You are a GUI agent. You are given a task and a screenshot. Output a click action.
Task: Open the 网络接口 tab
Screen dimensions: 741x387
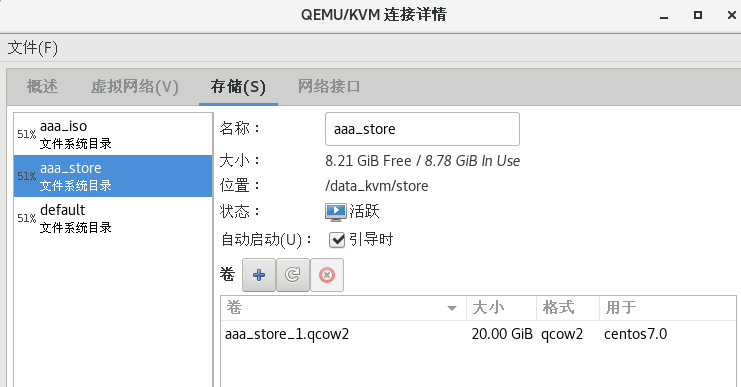tap(329, 86)
